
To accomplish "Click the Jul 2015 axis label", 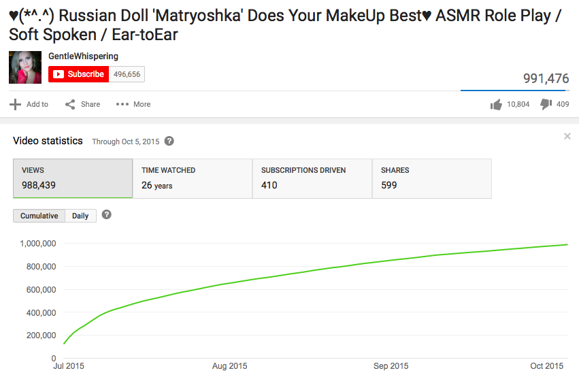I will coord(69,365).
